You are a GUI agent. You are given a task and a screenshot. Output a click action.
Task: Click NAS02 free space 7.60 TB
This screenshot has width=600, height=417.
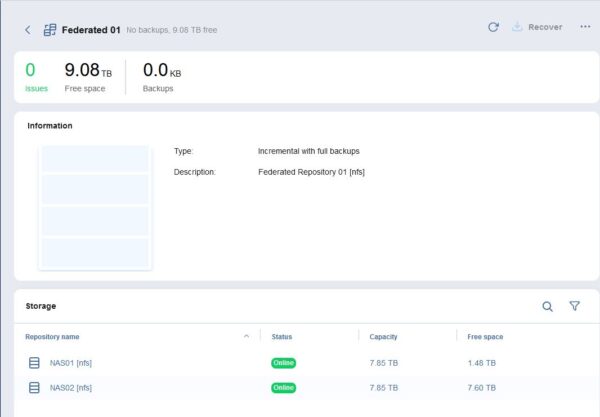click(482, 388)
